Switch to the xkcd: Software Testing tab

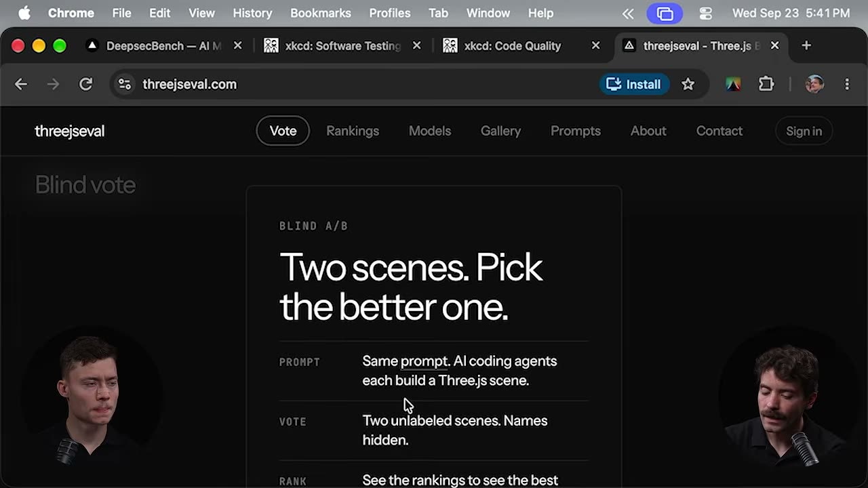point(342,45)
